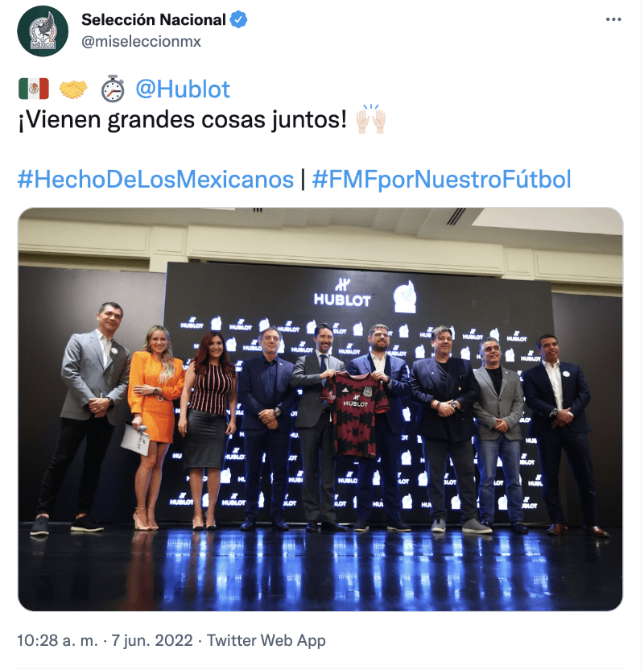644x670 pixels.
Task: Open the #HechoDeLosMexicanos hashtag
Action: [155, 179]
